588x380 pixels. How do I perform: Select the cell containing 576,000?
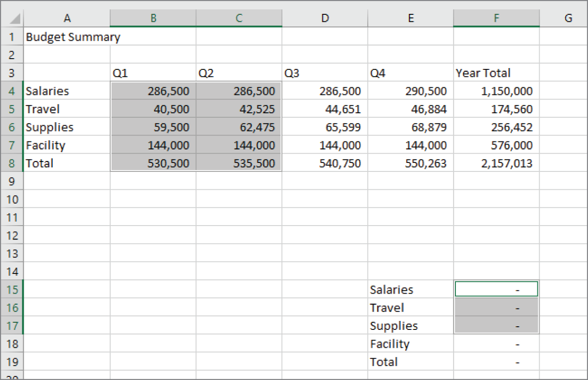[x=496, y=145]
